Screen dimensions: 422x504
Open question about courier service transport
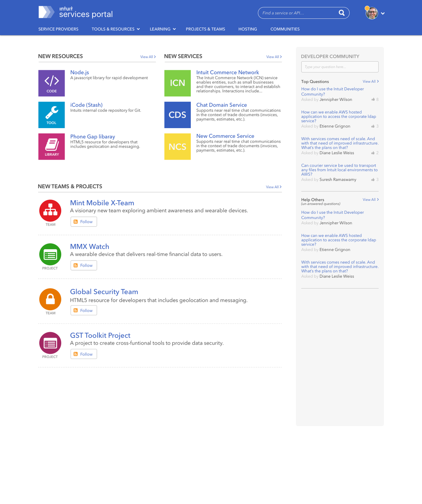point(339,170)
